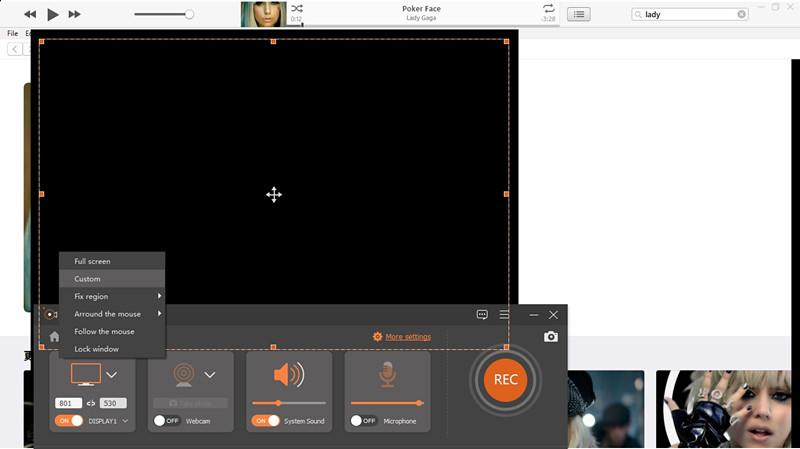Click the system sound speaker icon
The height and width of the screenshot is (449, 800).
click(289, 375)
